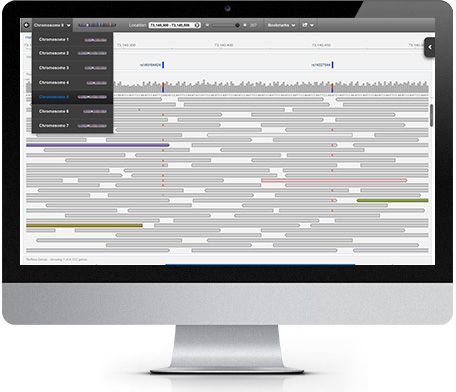Select Chromosome 4 from the list

coord(72,83)
